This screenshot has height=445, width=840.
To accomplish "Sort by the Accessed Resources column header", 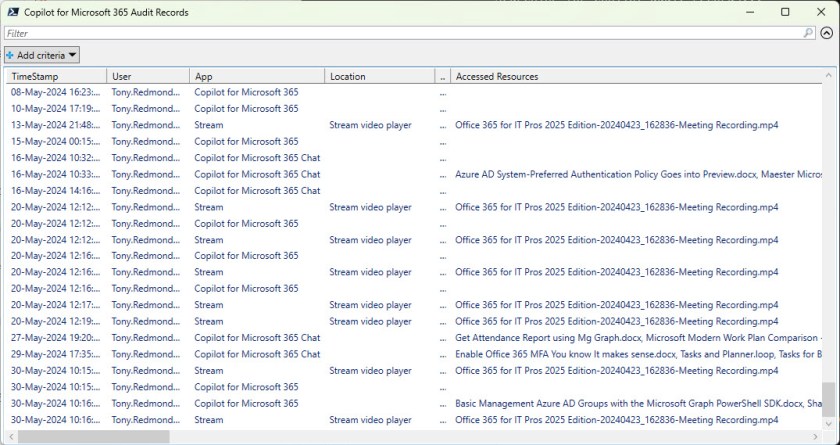I will click(635, 77).
